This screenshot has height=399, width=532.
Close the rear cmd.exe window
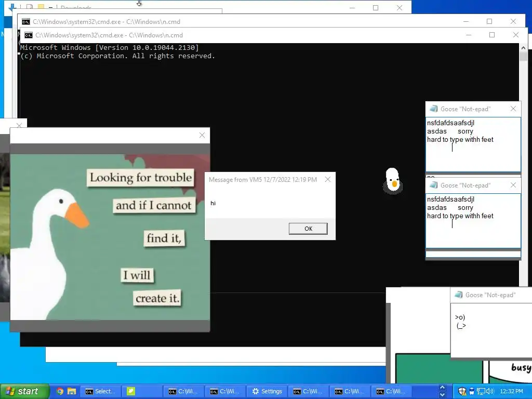click(513, 21)
